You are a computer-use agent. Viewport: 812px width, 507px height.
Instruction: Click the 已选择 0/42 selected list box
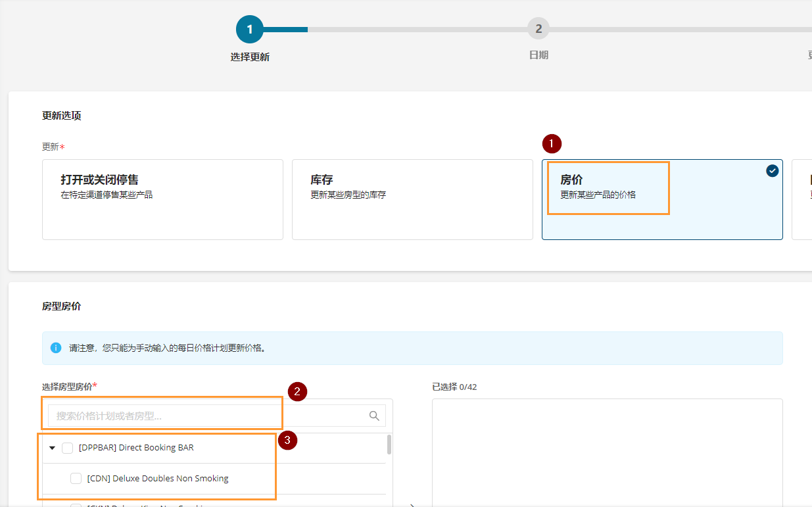608,452
